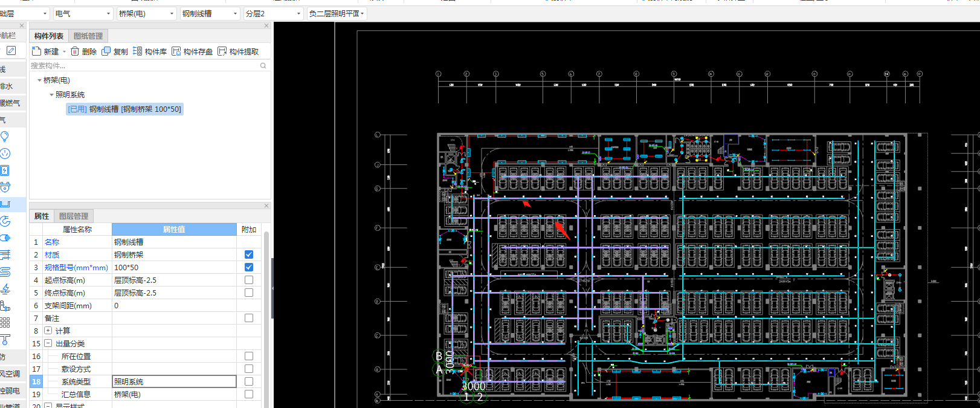Check the 系统类型 additional checkbox
This screenshot has height=408, width=980.
tap(249, 381)
